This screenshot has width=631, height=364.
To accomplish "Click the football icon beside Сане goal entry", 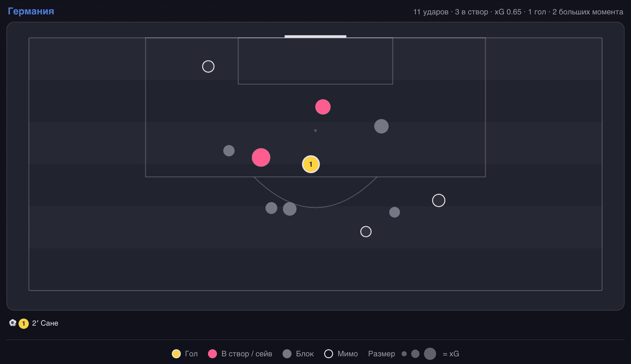I will tap(13, 323).
